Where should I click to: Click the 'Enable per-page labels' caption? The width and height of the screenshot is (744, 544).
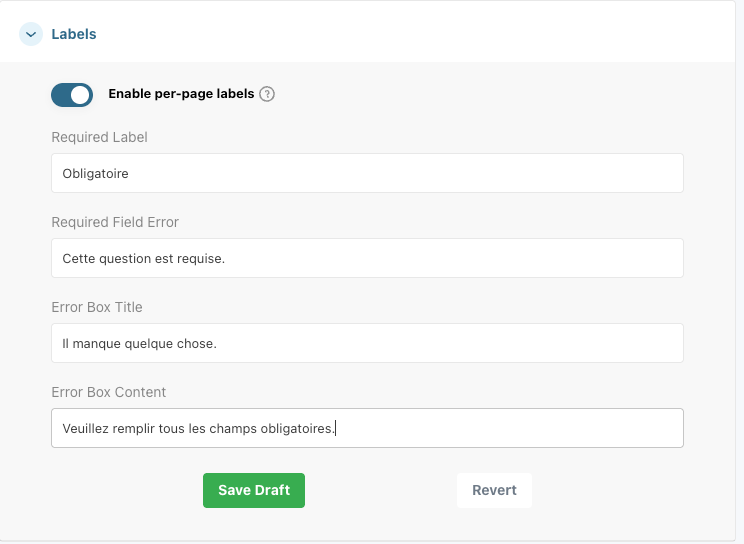tap(181, 94)
